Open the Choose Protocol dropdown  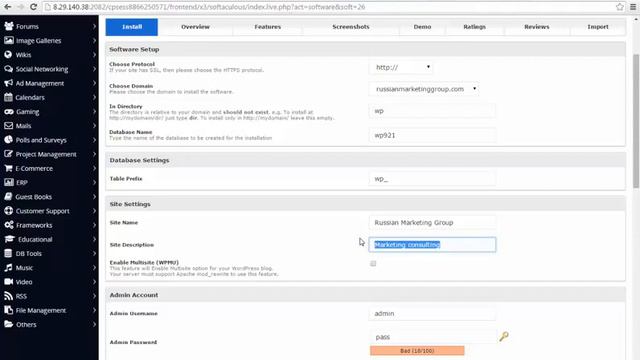402,67
